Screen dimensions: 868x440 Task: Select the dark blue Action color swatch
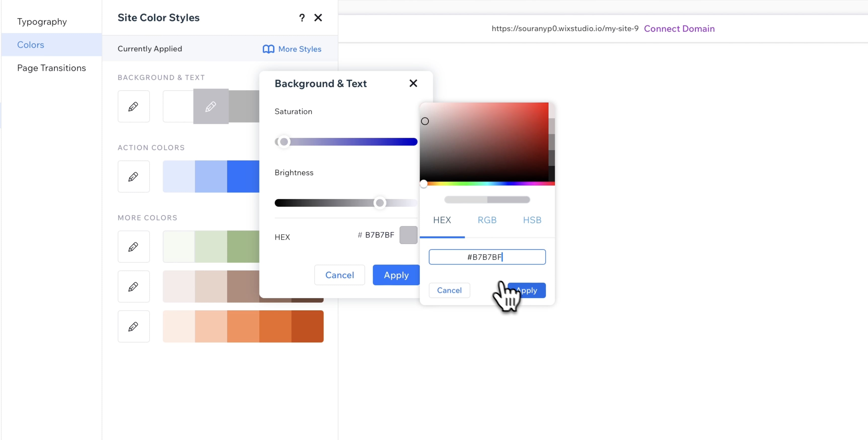pyautogui.click(x=243, y=176)
